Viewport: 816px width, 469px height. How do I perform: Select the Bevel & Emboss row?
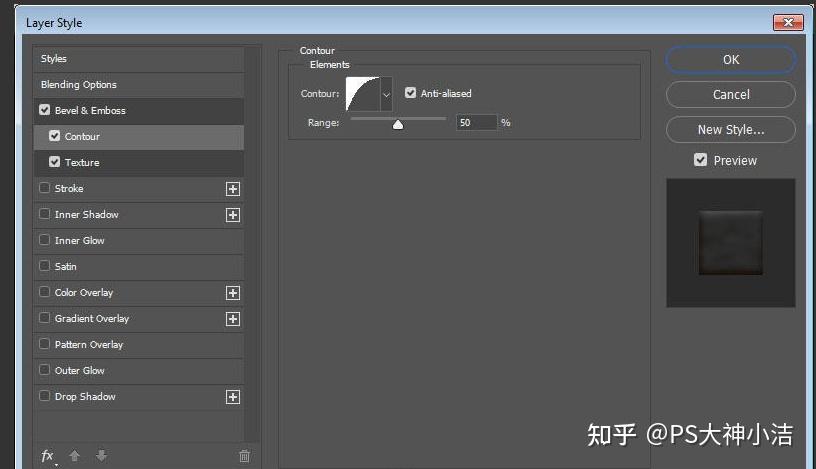[139, 111]
